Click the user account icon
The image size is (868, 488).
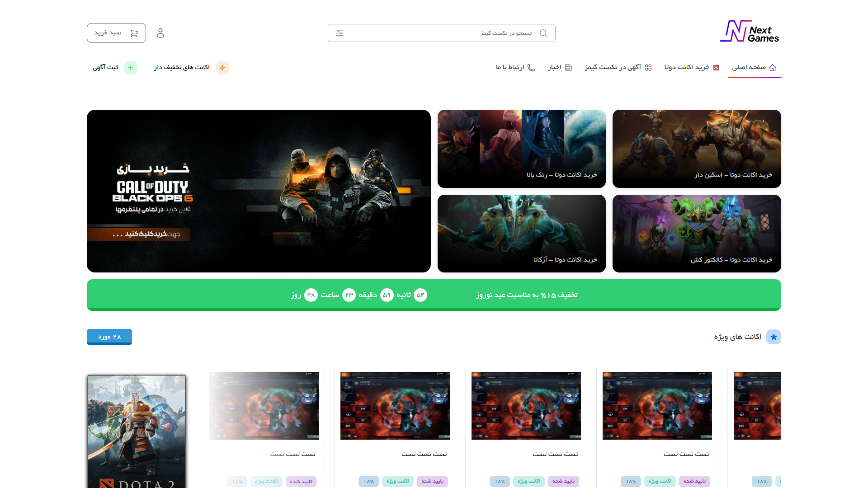pos(160,33)
